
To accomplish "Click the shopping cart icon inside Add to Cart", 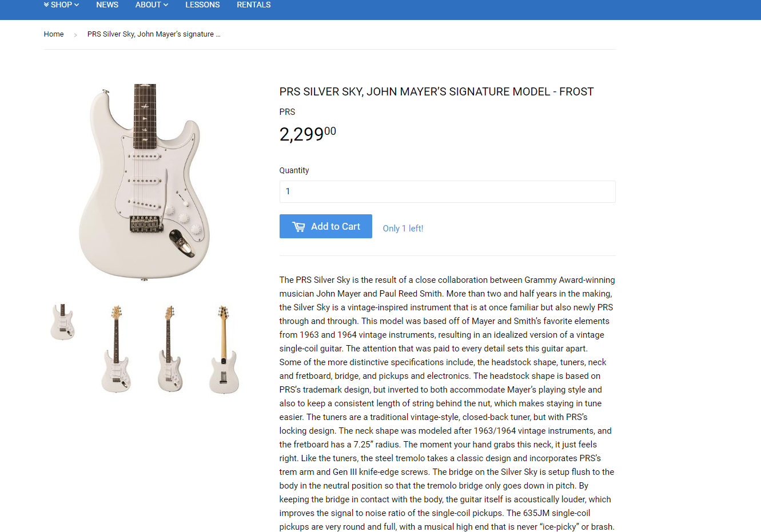I will pyautogui.click(x=300, y=226).
